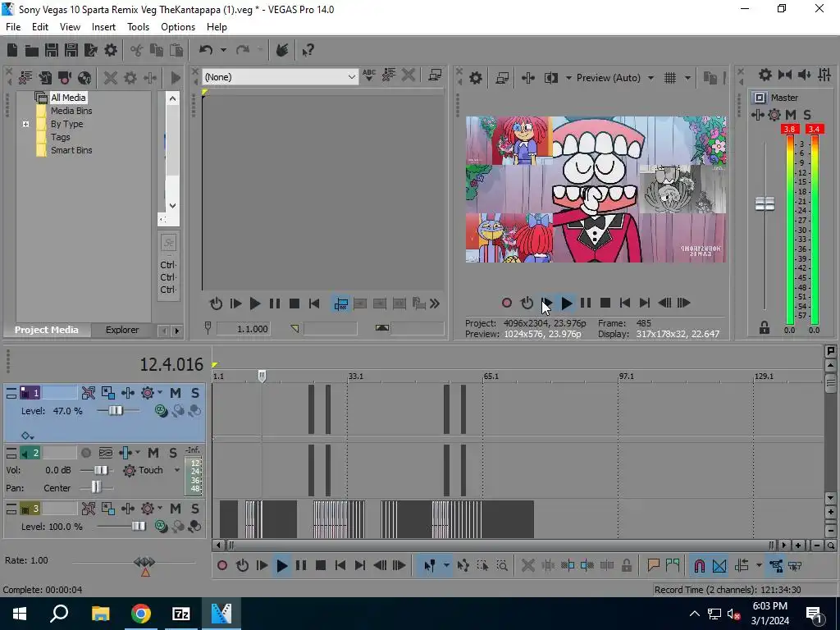Open track 1 automation settings dropdown arrow
840x630 pixels.
pyautogui.click(x=160, y=393)
